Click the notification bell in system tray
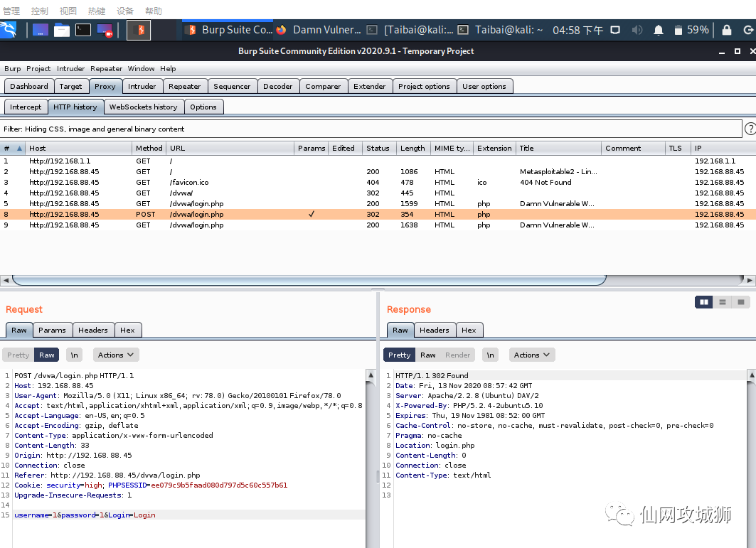 pos(659,30)
